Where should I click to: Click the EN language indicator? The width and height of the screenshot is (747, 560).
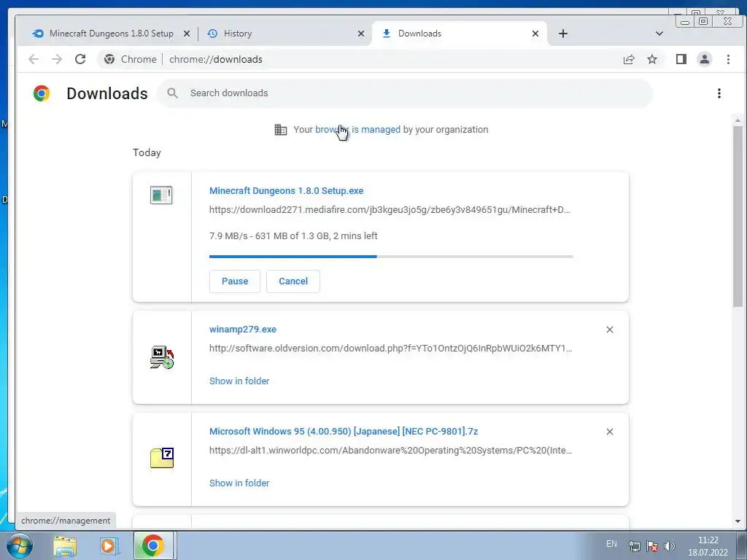611,544
